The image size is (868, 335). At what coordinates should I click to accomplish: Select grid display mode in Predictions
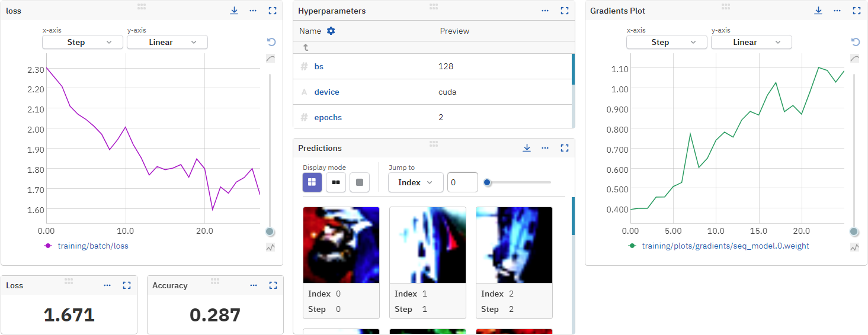click(x=312, y=182)
